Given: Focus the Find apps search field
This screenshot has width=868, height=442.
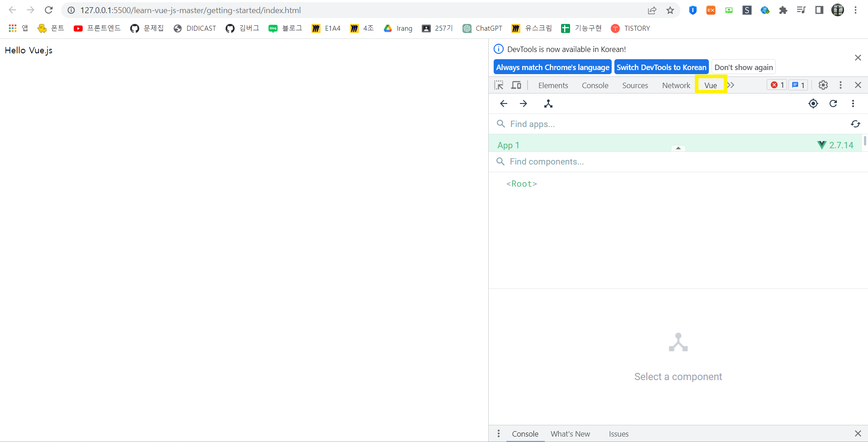Looking at the screenshot, I should (x=669, y=124).
